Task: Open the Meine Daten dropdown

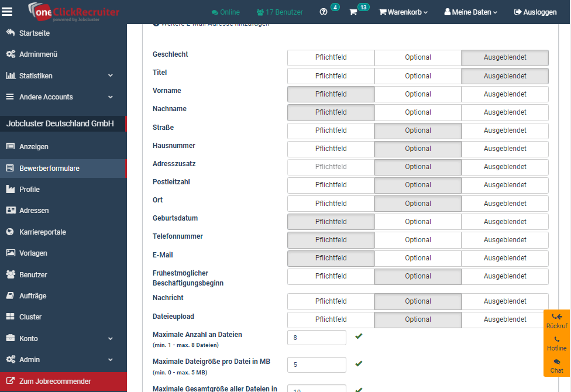Action: [x=470, y=12]
